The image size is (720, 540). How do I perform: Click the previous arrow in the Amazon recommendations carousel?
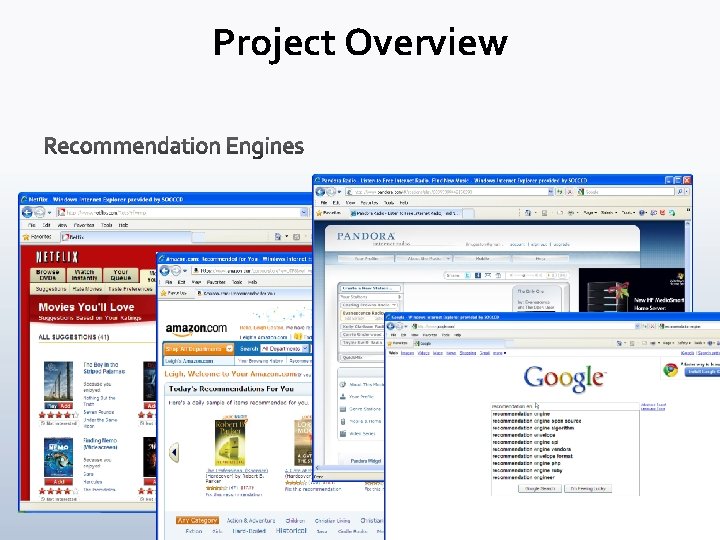174,453
